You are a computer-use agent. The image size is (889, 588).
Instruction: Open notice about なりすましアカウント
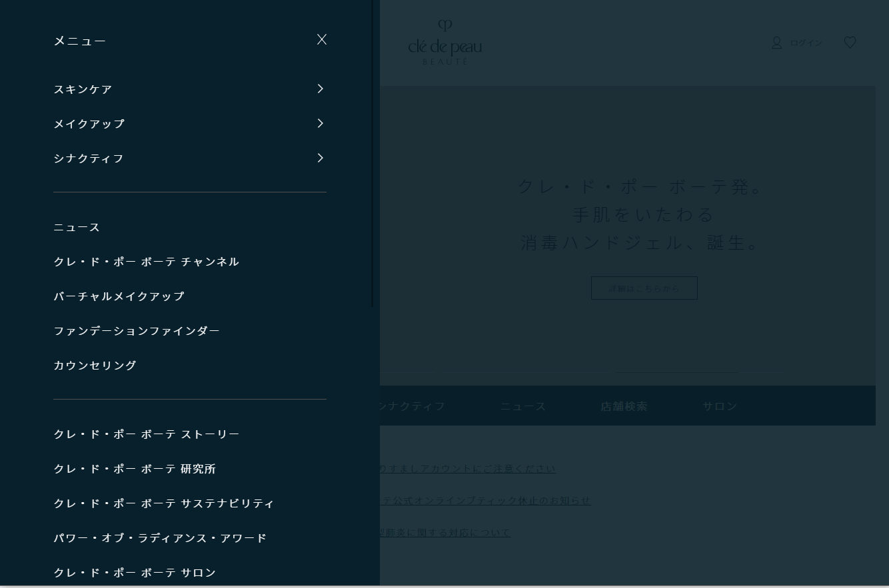(x=468, y=469)
